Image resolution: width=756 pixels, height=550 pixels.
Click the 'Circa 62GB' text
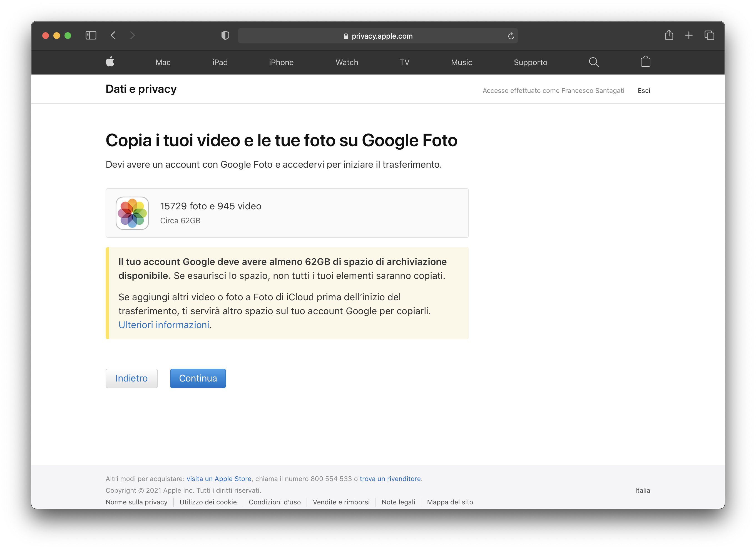[x=180, y=221]
